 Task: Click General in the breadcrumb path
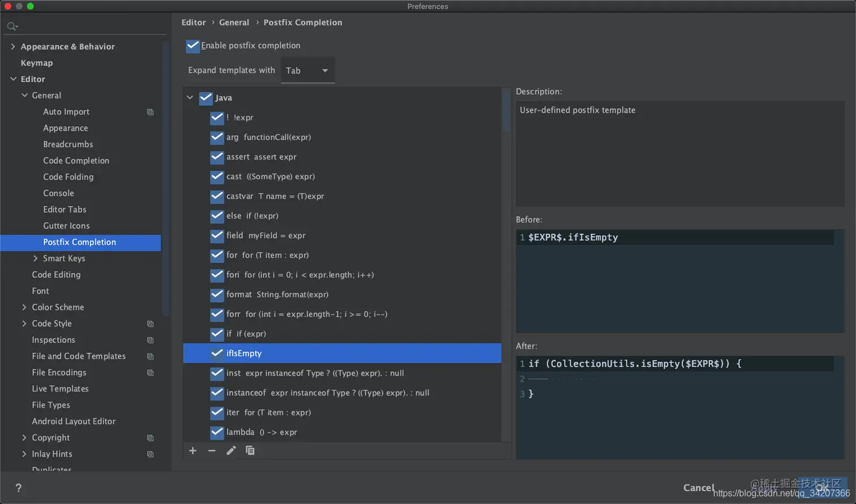234,23
